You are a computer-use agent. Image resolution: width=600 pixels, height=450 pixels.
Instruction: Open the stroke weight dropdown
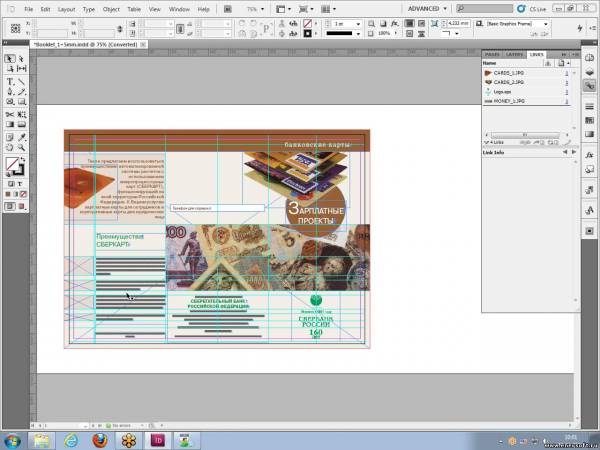[x=358, y=24]
